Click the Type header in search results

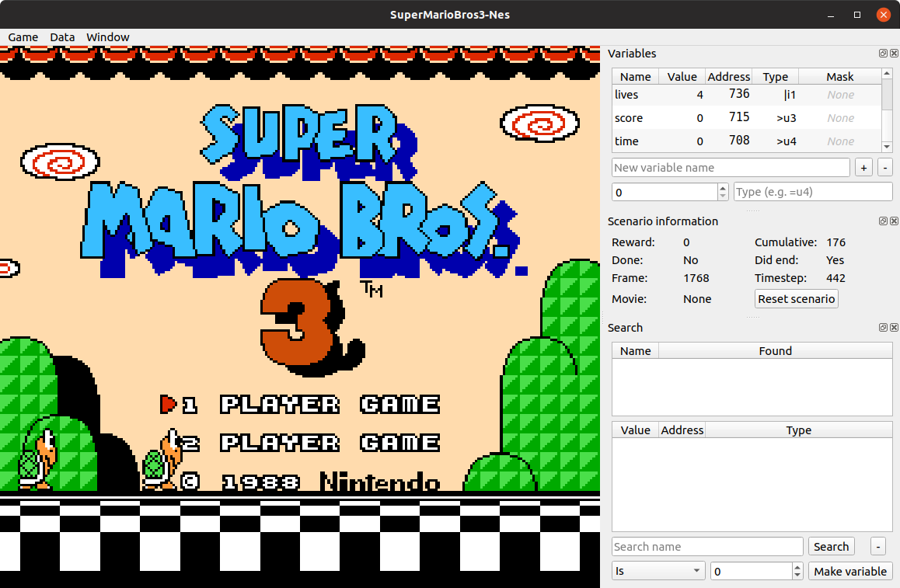click(798, 430)
